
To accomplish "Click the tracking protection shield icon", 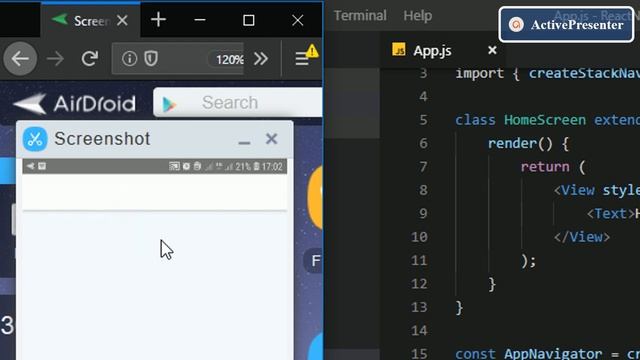I will 151,59.
